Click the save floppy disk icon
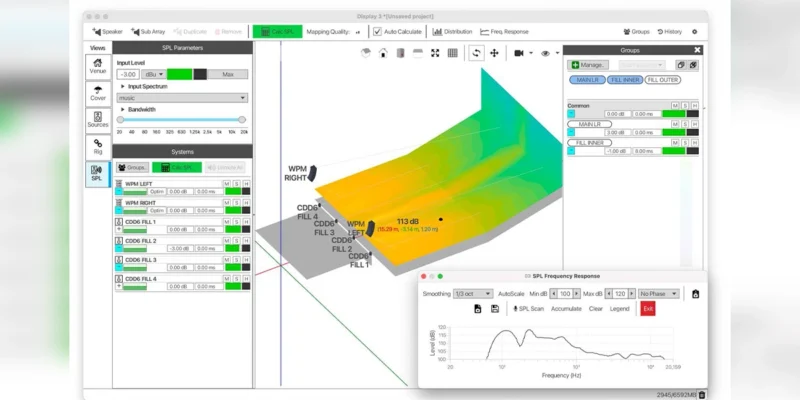The width and height of the screenshot is (800, 400). pos(494,309)
